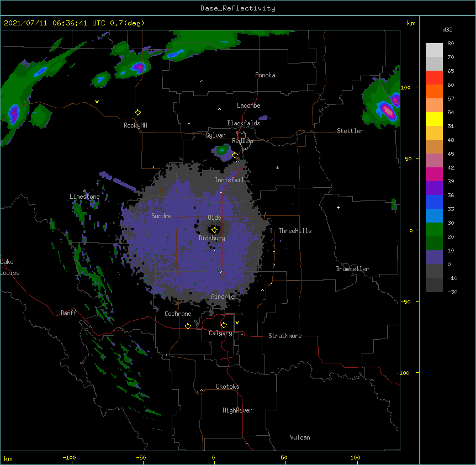Click the Lacombe city label

tap(248, 105)
